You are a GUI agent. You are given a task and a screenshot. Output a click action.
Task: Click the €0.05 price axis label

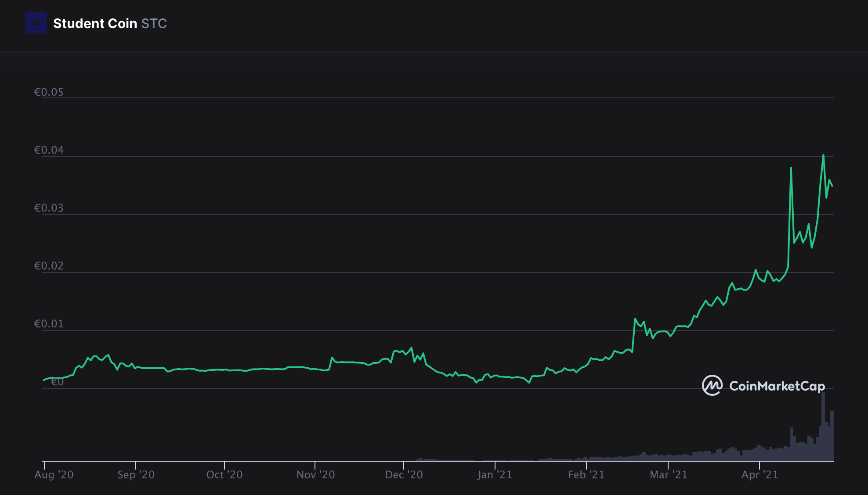pos(49,92)
